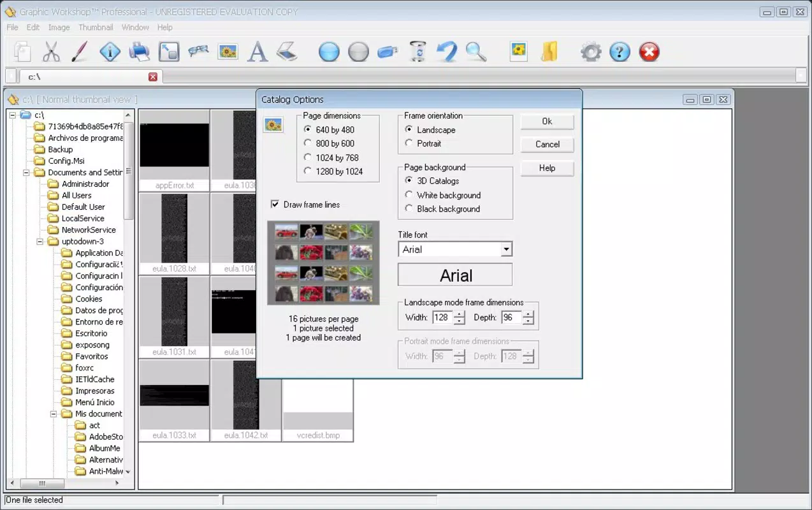This screenshot has width=812, height=510.
Task: Select Black background option
Action: tap(443, 209)
